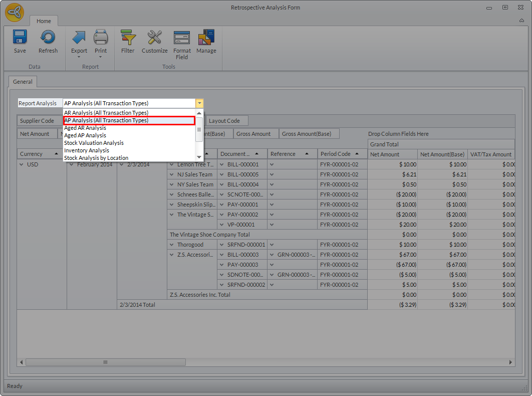
Task: Choose Stock Valuation Analysis option
Action: pos(94,143)
